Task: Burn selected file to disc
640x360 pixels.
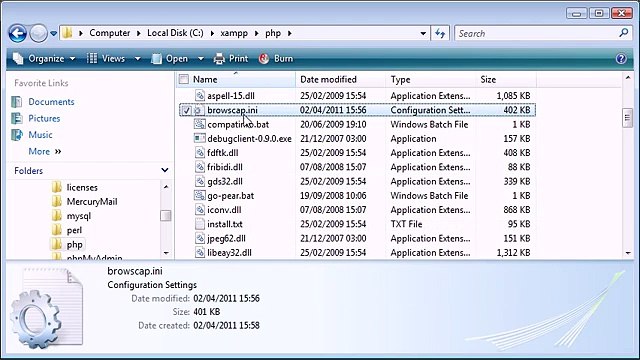Action: (276, 59)
